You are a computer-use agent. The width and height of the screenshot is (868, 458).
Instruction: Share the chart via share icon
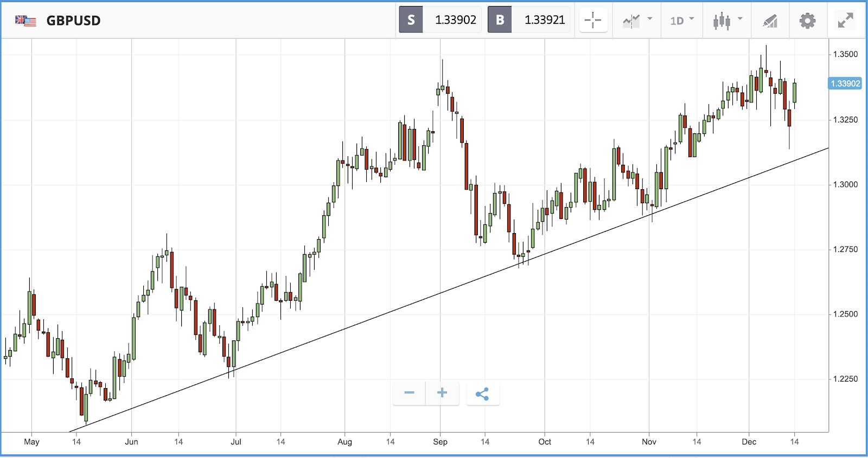(482, 394)
